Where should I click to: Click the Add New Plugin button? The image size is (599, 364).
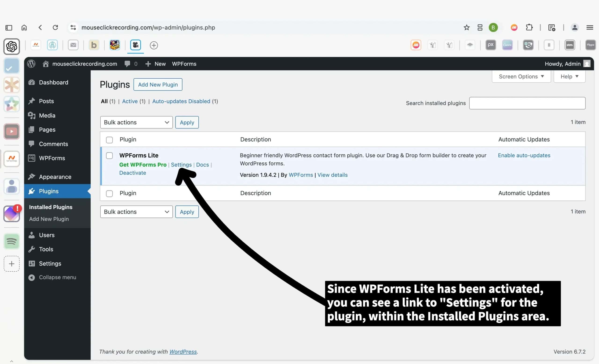[x=158, y=84]
